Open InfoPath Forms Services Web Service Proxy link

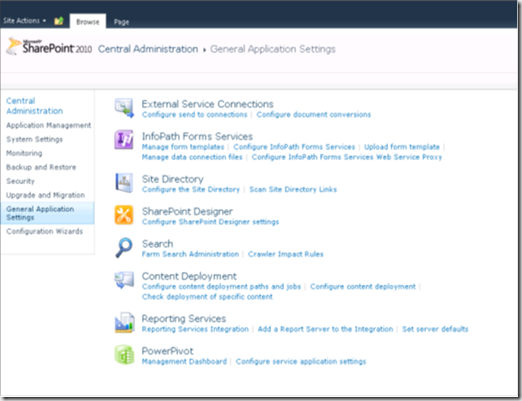pos(347,157)
